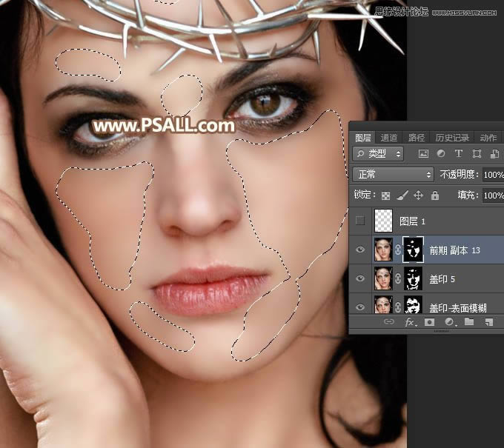The height and width of the screenshot is (448, 504).
Task: Click the adjustment layer filter icon
Action: [441, 154]
